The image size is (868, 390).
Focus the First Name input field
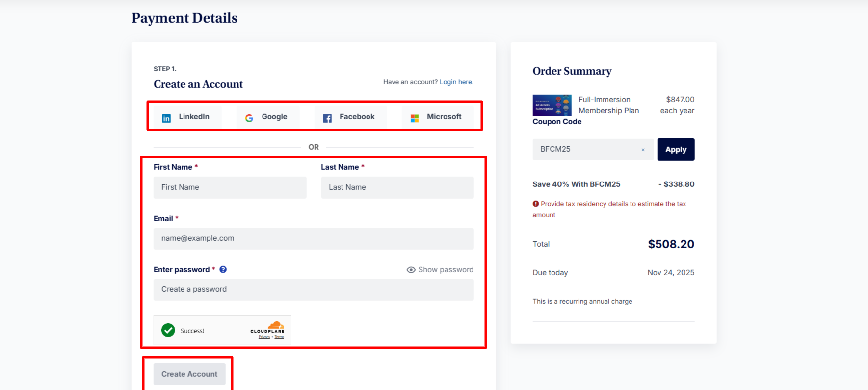pos(230,187)
